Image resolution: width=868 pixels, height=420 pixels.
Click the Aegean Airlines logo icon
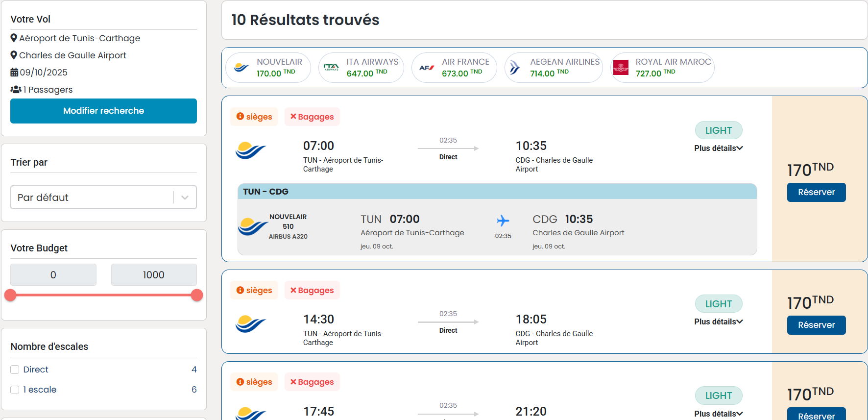515,68
